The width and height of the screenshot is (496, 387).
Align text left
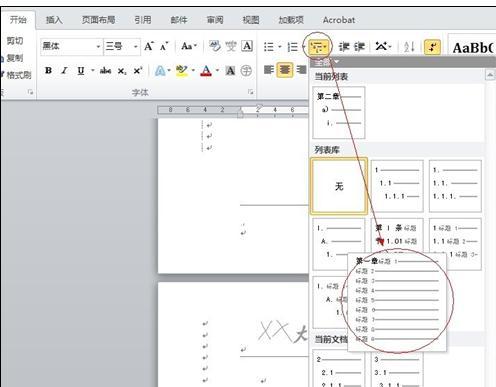coord(269,70)
